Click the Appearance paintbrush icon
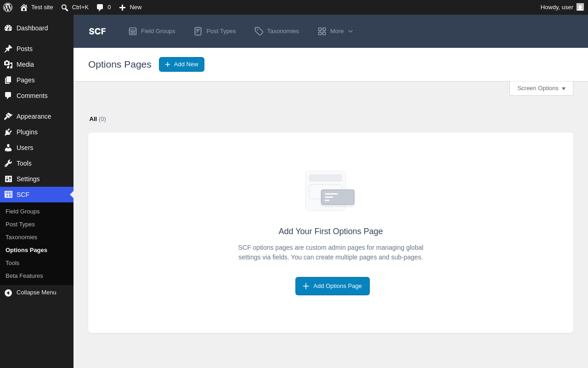The height and width of the screenshot is (368, 588). [x=8, y=116]
